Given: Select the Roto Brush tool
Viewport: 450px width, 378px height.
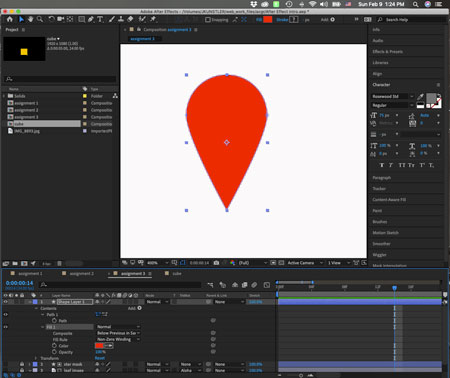Looking at the screenshot, I should pyautogui.click(x=142, y=19).
